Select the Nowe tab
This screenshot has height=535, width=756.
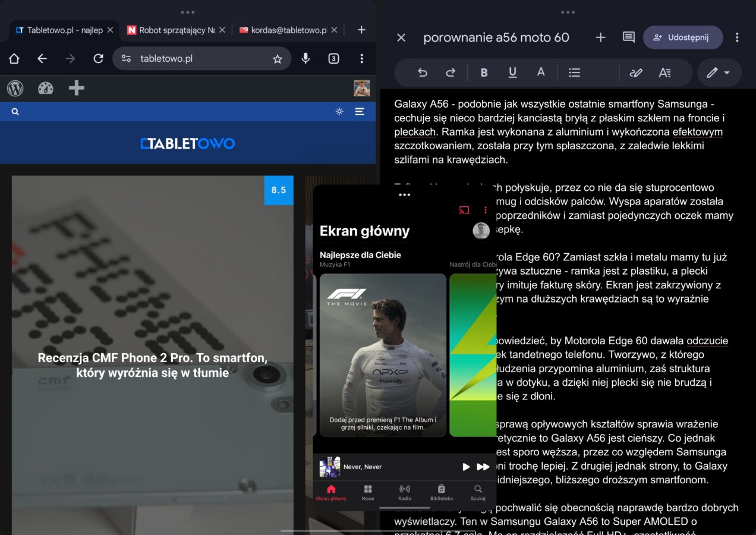[368, 493]
